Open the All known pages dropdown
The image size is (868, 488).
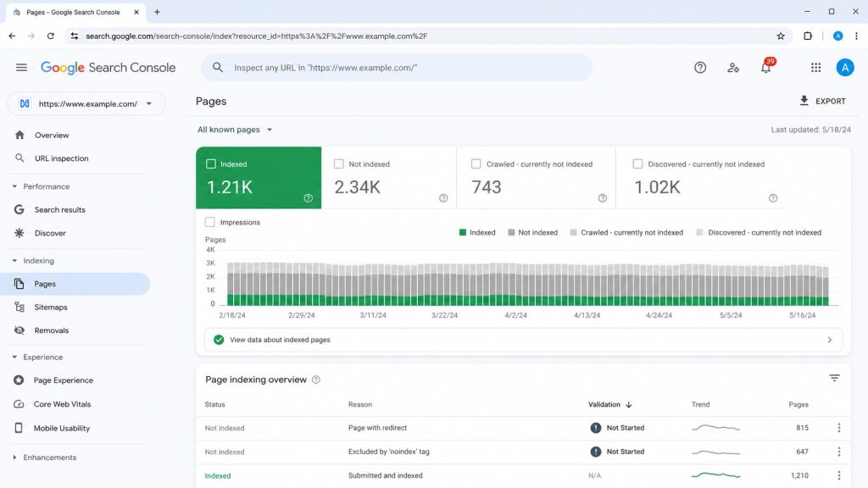pos(236,130)
